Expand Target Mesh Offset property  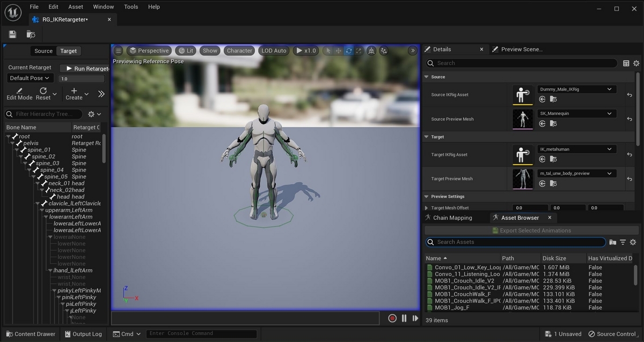click(427, 208)
